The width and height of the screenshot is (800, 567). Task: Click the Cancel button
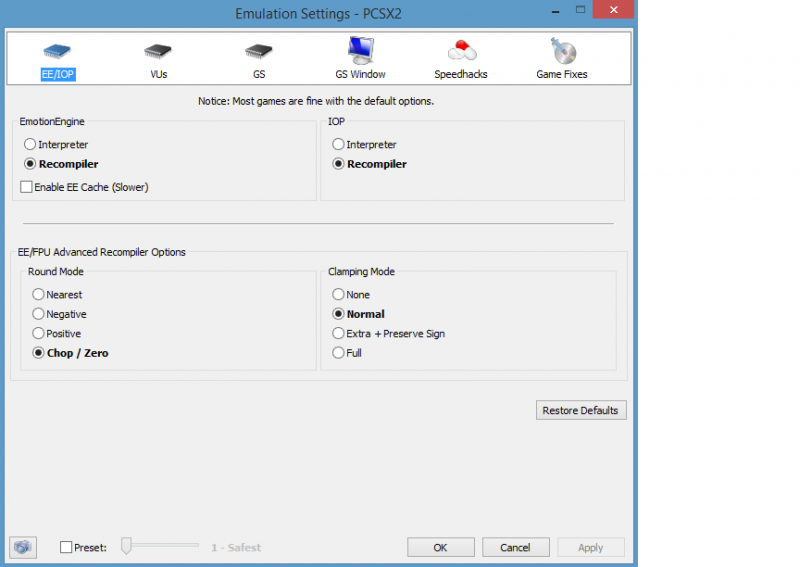(x=516, y=548)
